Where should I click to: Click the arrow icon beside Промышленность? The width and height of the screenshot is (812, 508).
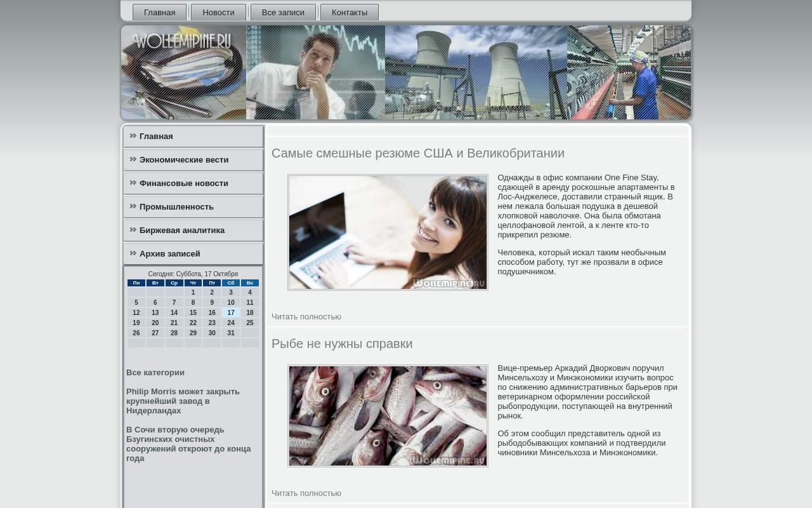coord(133,206)
